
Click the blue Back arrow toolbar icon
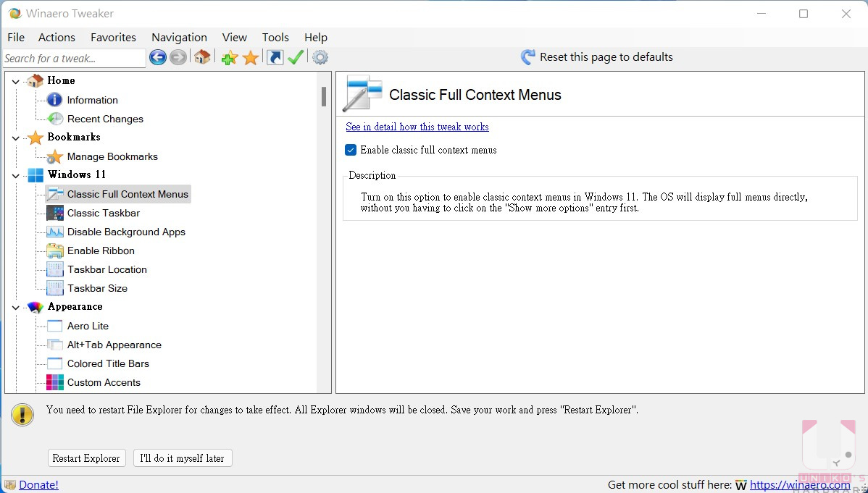(x=158, y=57)
